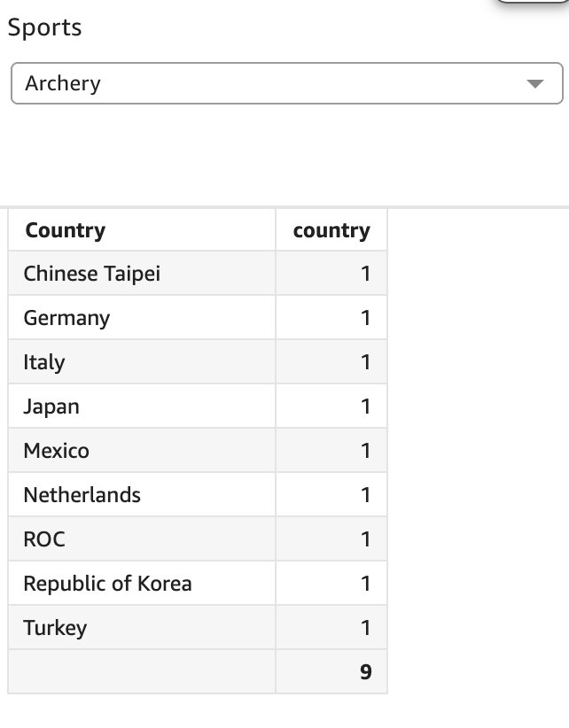This screenshot has width=569, height=728.
Task: Click the Italy country cell
Action: (x=44, y=362)
